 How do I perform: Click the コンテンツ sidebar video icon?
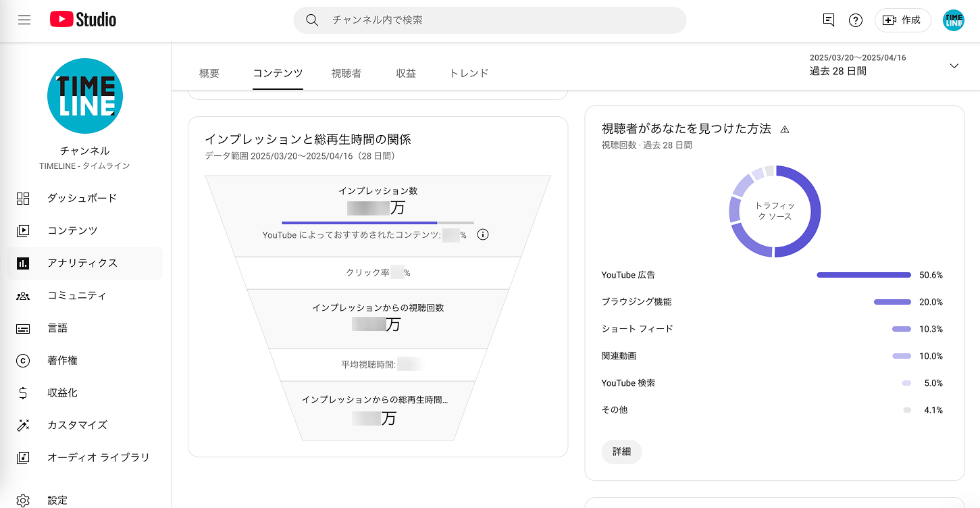(23, 231)
